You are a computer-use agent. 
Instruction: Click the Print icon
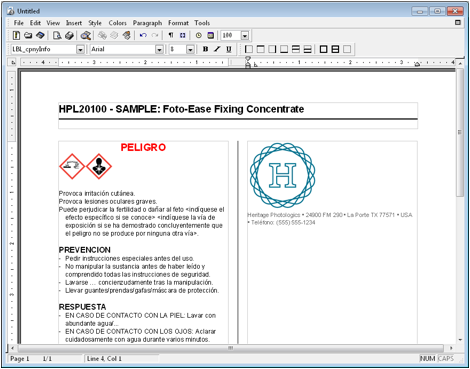click(x=69, y=35)
